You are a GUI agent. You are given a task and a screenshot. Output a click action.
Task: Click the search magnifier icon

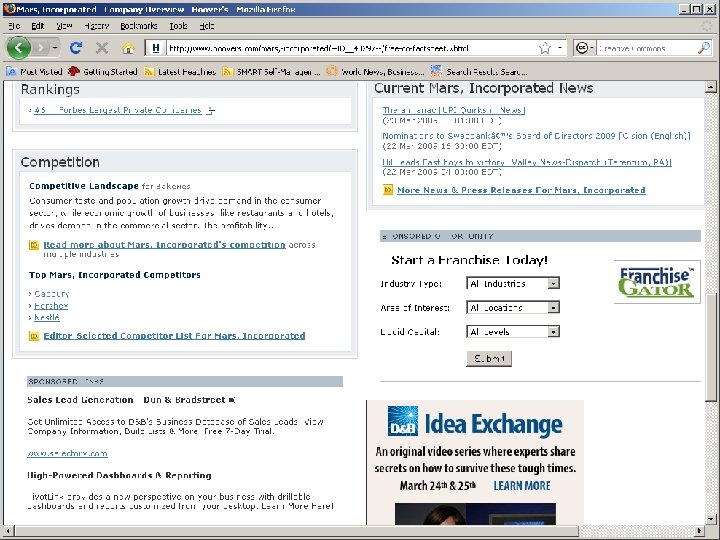coord(704,48)
